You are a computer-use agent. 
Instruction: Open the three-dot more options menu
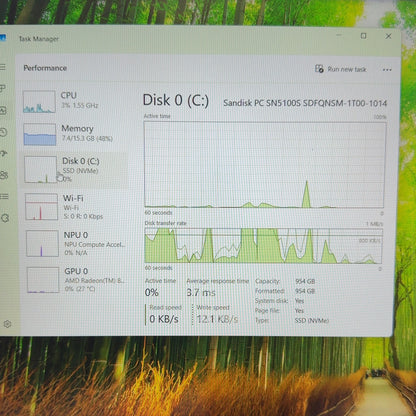387,70
